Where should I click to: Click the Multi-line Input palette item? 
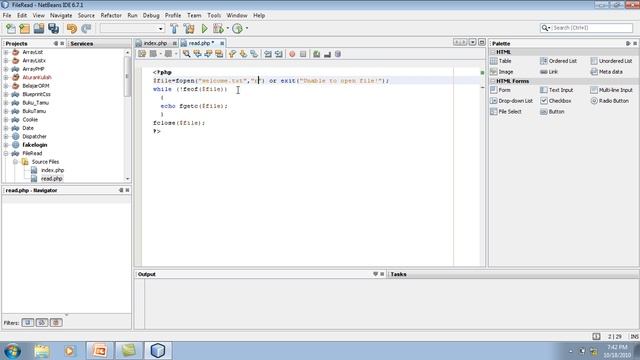click(611, 90)
